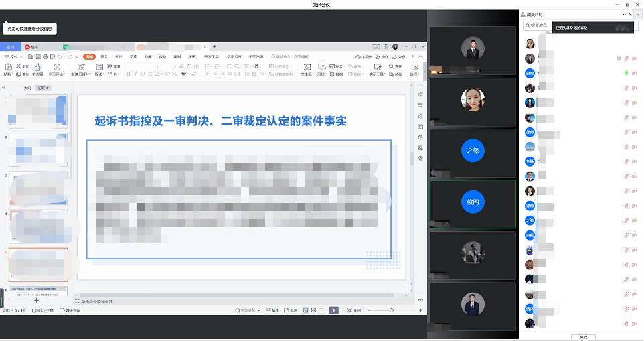Click the Find (查找) magnifier icon
The width and height of the screenshot is (644, 341).
[391, 66]
